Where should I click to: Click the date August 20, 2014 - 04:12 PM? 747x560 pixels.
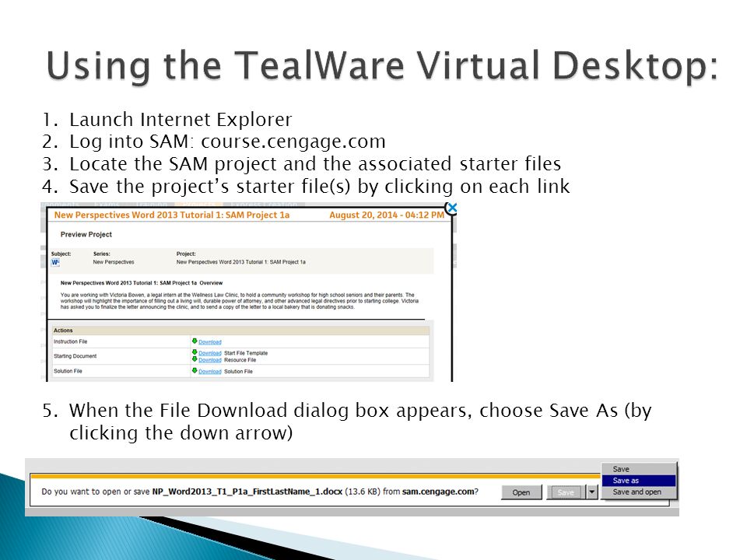[x=387, y=215]
